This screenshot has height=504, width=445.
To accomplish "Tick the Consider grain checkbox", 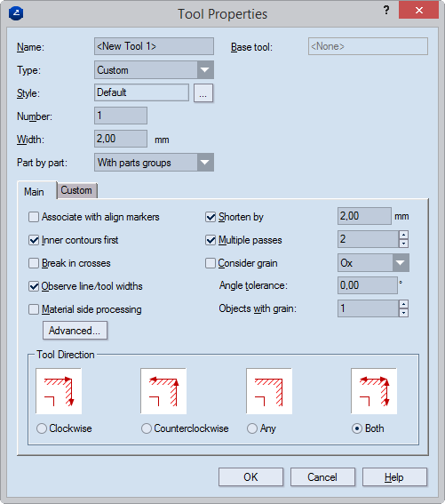I will tap(211, 263).
